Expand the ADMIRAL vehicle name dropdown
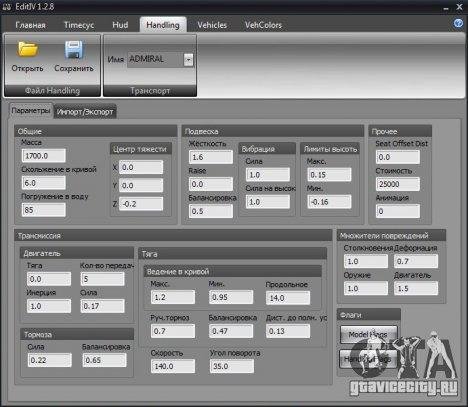 (x=188, y=60)
